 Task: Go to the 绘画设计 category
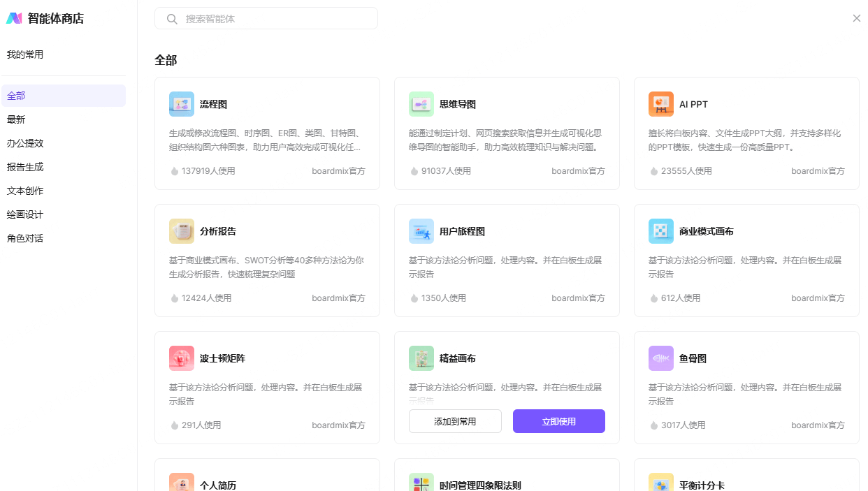[25, 214]
